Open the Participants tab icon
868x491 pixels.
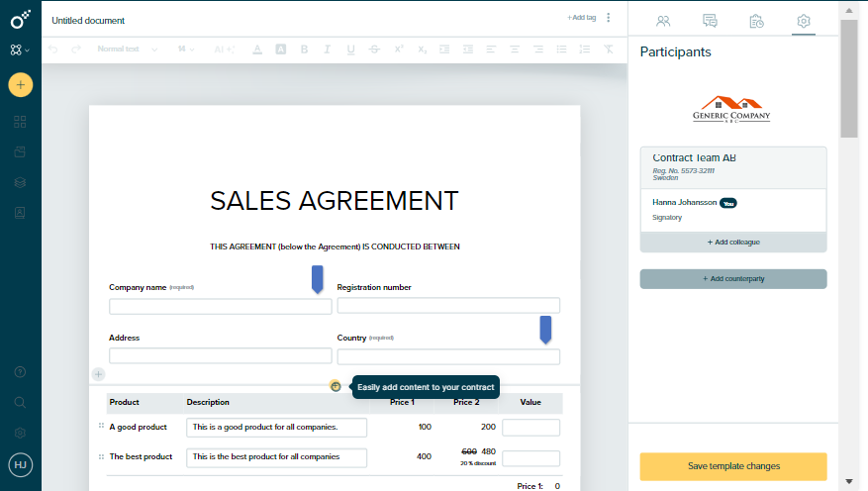point(663,20)
